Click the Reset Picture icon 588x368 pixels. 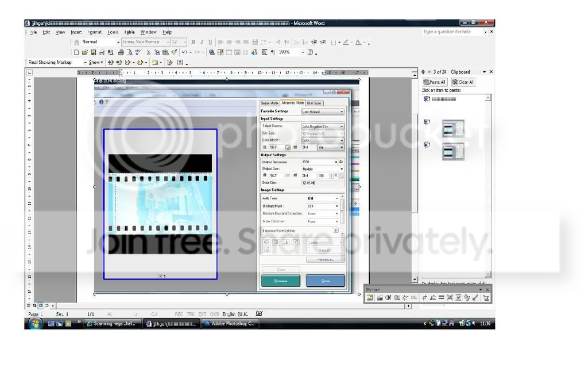coord(486,298)
